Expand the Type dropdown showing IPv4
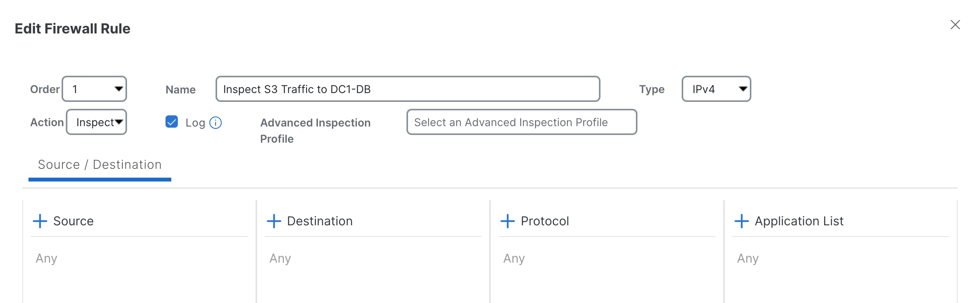Screen dimensions: 980x303 (716, 89)
